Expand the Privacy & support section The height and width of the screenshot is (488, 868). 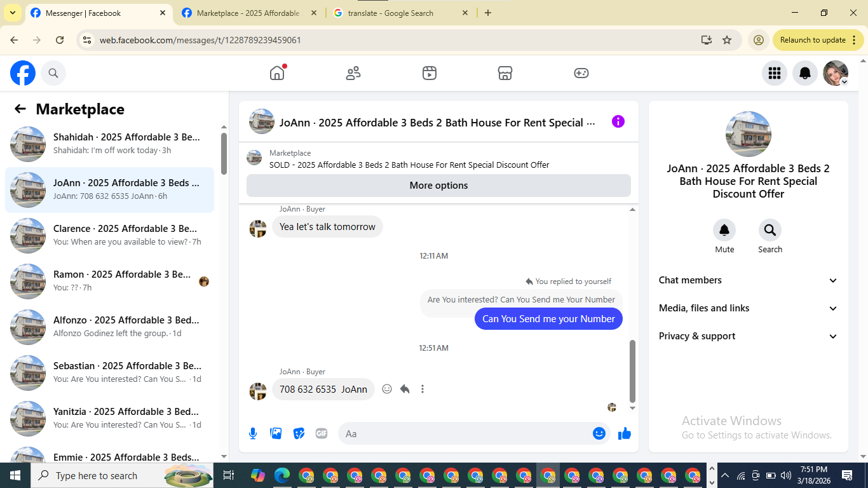(749, 336)
